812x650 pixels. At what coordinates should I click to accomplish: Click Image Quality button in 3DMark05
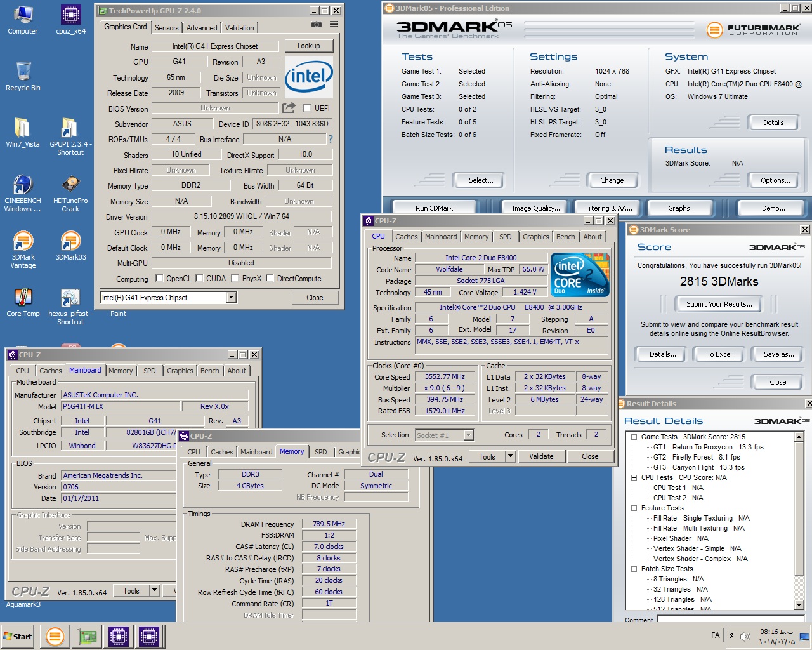tap(536, 208)
